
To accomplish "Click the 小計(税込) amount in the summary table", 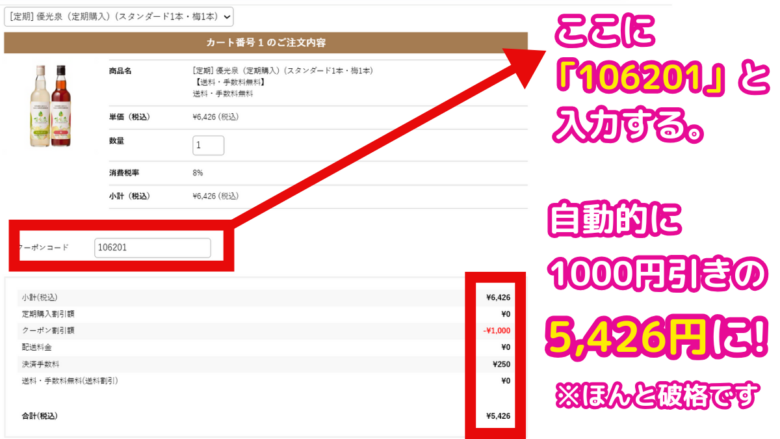I will [x=497, y=297].
